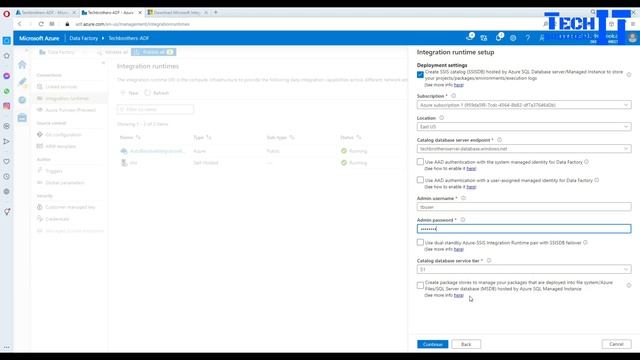The width and height of the screenshot is (640, 360).
Task: Click the browser address bar URL
Action: [133, 24]
